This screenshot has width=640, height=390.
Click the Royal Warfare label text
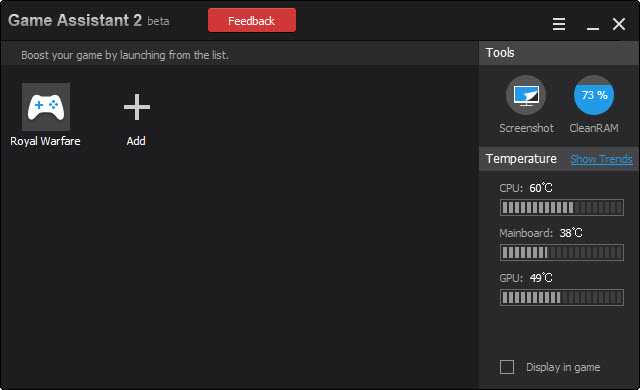click(45, 141)
